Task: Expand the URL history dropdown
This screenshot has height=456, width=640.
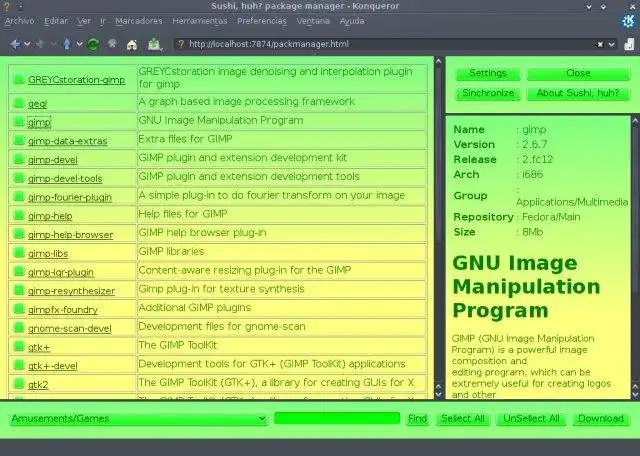Action: (x=611, y=44)
